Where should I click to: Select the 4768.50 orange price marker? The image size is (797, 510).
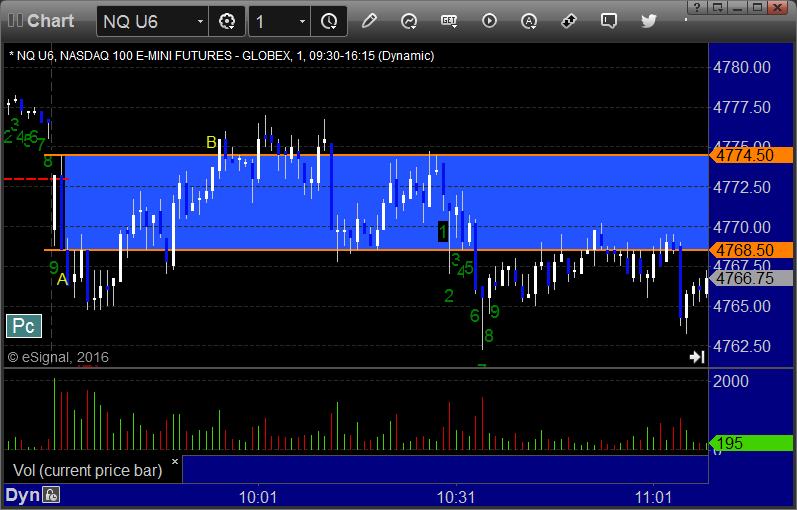click(x=751, y=250)
